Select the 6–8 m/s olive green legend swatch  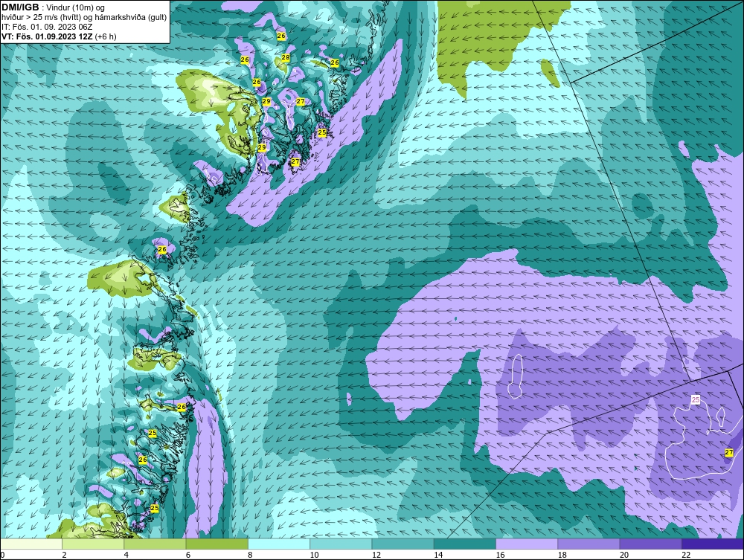point(217,544)
